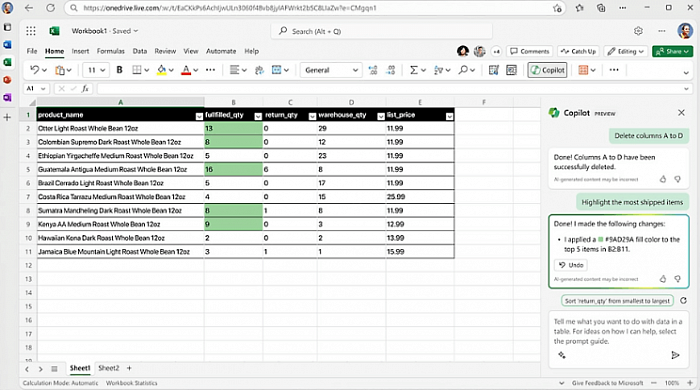700x390 pixels.
Task: Click the Find magnifier icon in ribbon
Action: [x=463, y=70]
